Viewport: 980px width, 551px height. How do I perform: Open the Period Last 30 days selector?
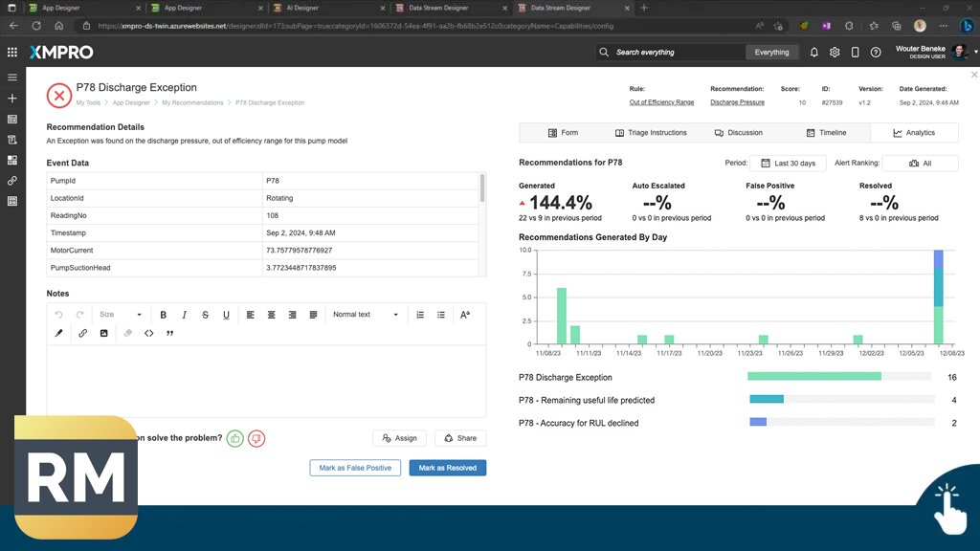point(788,164)
